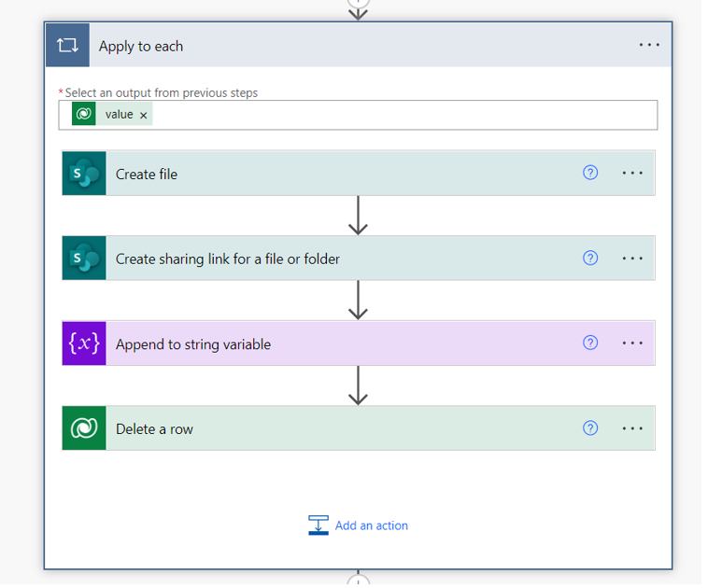Open help for Create sharing link action
The image size is (708, 588).
(590, 258)
